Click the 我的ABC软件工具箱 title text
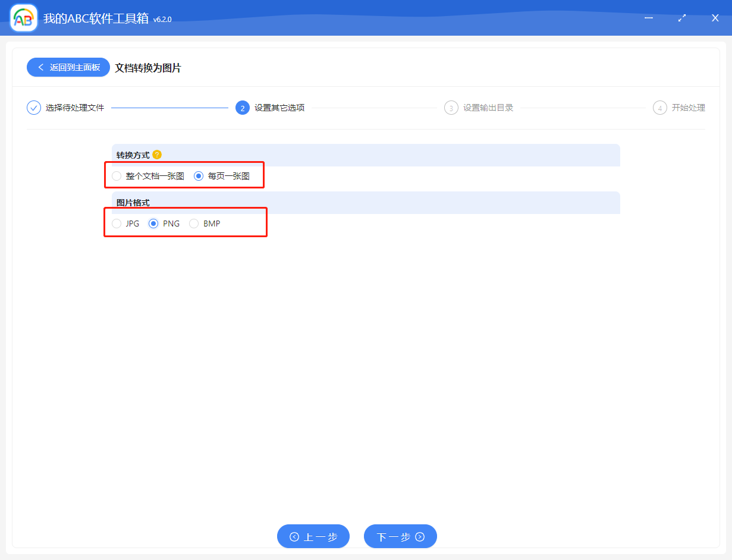The image size is (732, 560). (x=96, y=18)
